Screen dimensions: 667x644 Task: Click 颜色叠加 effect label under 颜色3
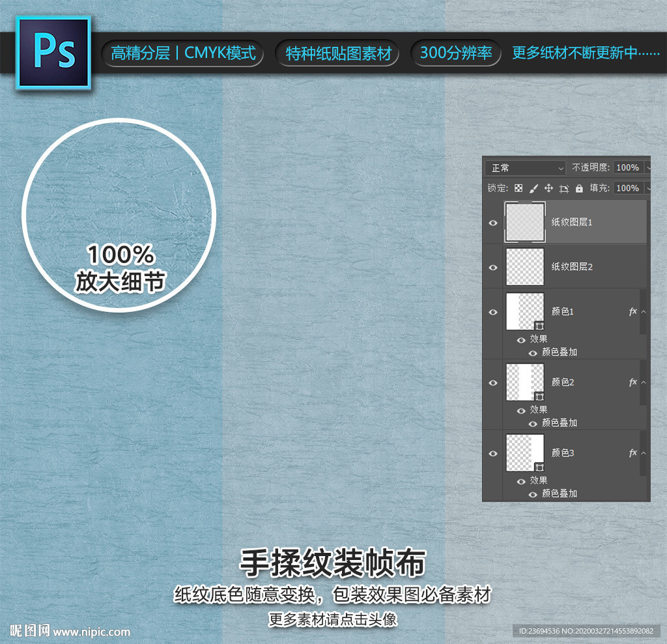click(560, 494)
